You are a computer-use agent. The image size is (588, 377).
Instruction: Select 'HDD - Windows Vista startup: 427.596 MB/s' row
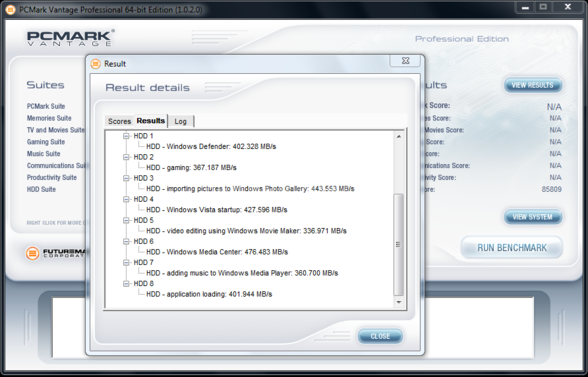217,210
